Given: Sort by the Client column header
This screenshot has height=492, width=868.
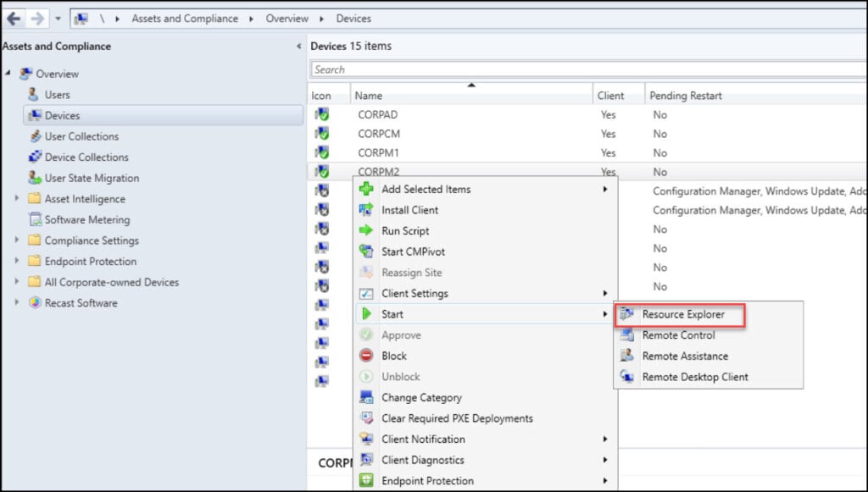Looking at the screenshot, I should (x=619, y=95).
